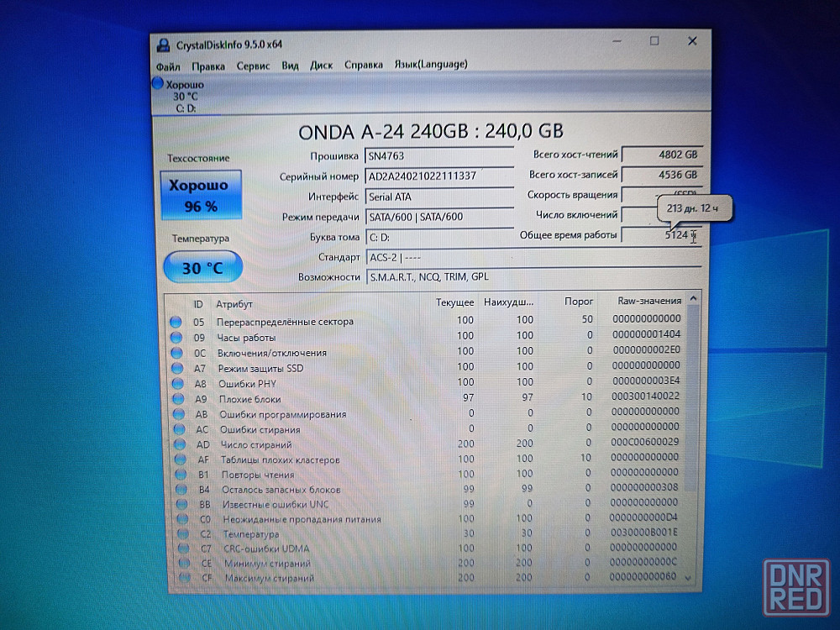The height and width of the screenshot is (630, 840).
Task: Click the status icon for Таблицы плохих кластеров
Action: (181, 459)
